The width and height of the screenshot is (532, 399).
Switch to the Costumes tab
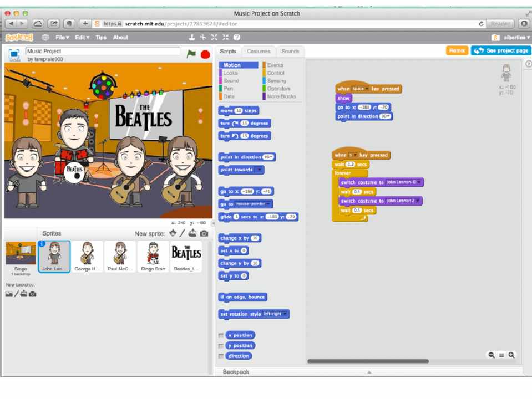click(259, 52)
